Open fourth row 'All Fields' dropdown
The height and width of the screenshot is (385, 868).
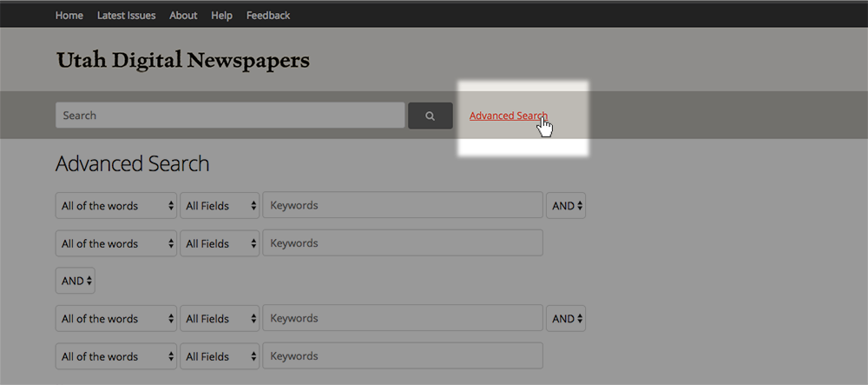tap(220, 356)
